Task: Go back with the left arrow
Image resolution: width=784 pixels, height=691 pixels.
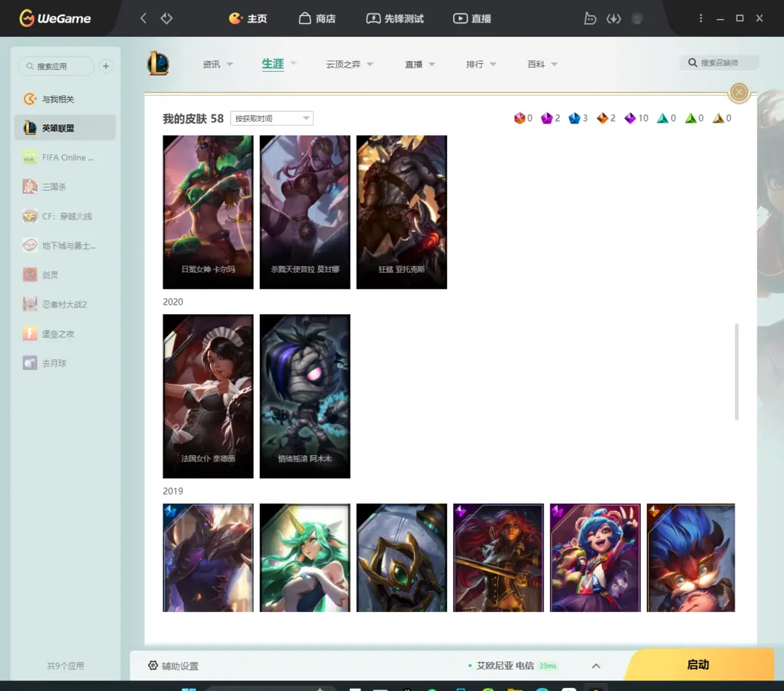Action: [x=144, y=18]
